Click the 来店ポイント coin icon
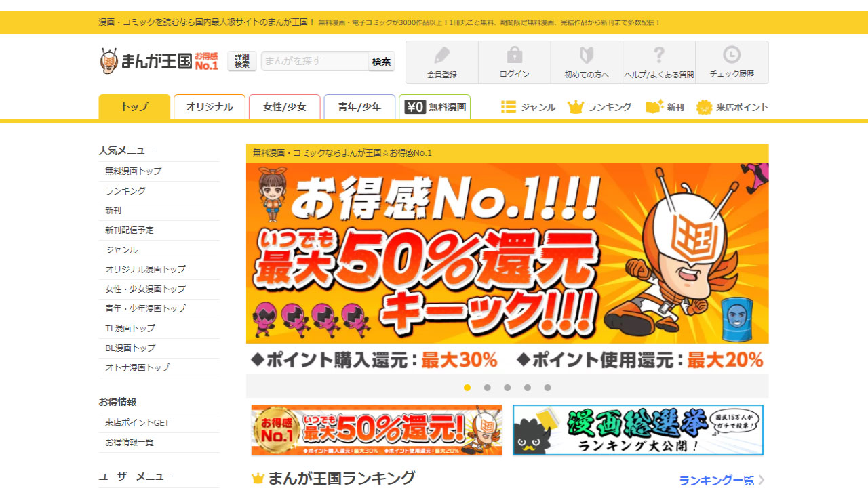Viewport: 868px width, 488px height. coord(704,107)
